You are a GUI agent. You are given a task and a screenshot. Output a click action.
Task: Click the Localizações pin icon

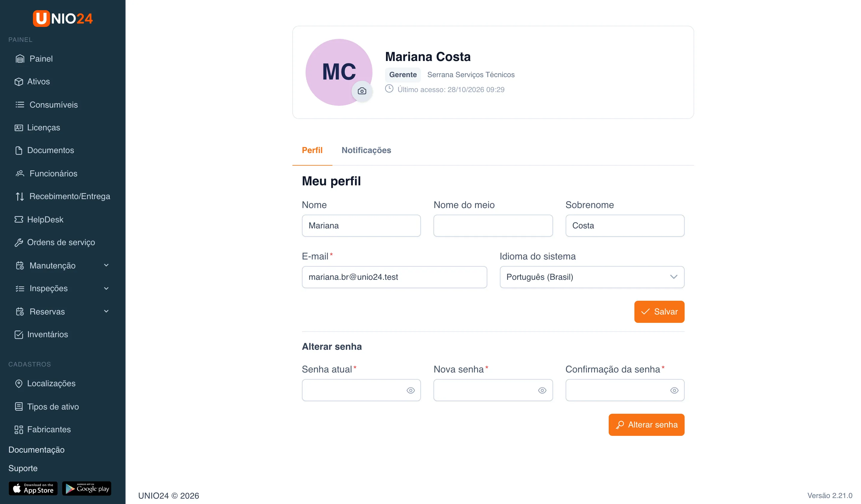pyautogui.click(x=19, y=384)
